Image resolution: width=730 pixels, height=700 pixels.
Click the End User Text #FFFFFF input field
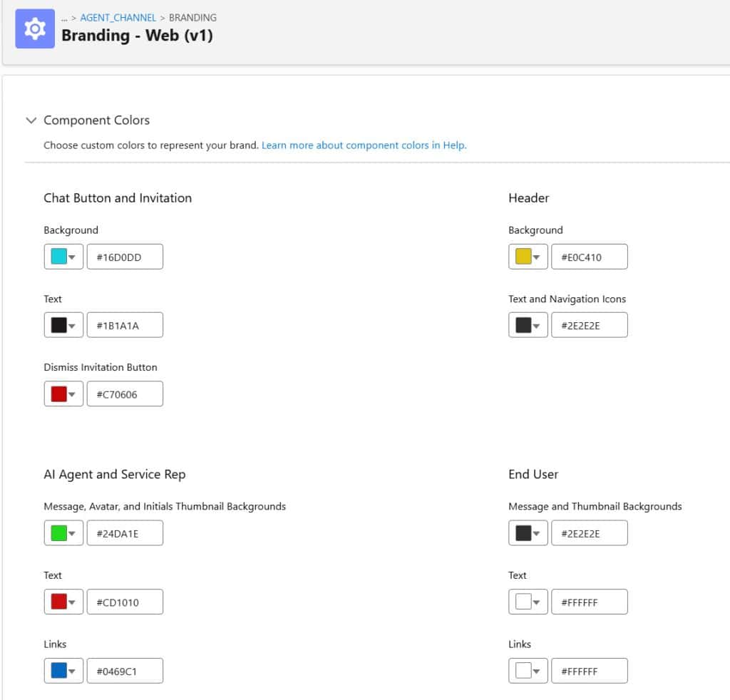pos(590,602)
